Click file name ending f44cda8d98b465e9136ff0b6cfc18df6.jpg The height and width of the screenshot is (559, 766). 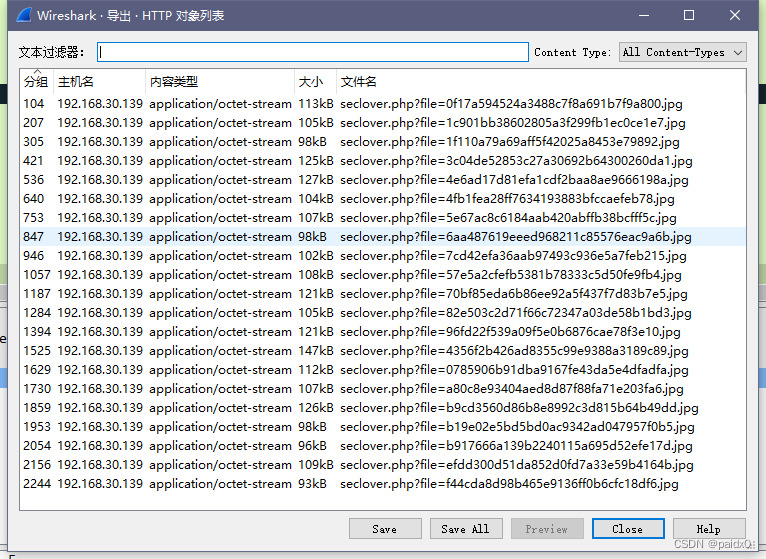point(509,484)
